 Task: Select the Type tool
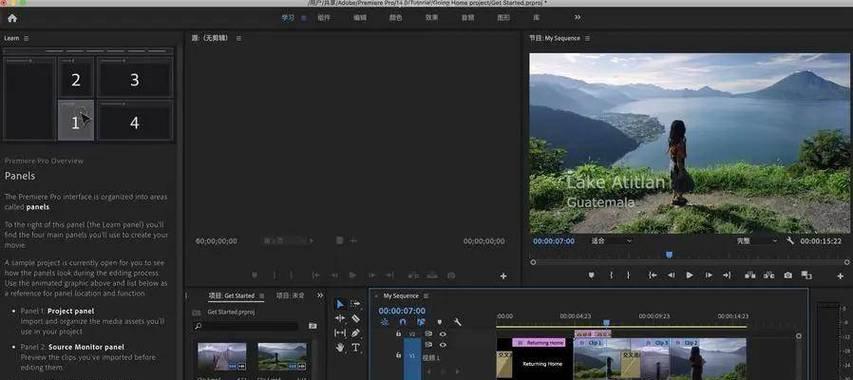[356, 347]
